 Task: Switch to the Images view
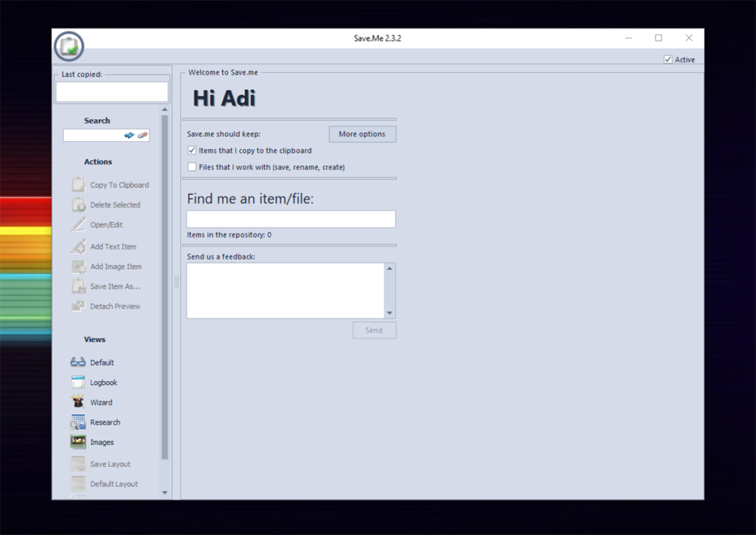click(x=103, y=441)
